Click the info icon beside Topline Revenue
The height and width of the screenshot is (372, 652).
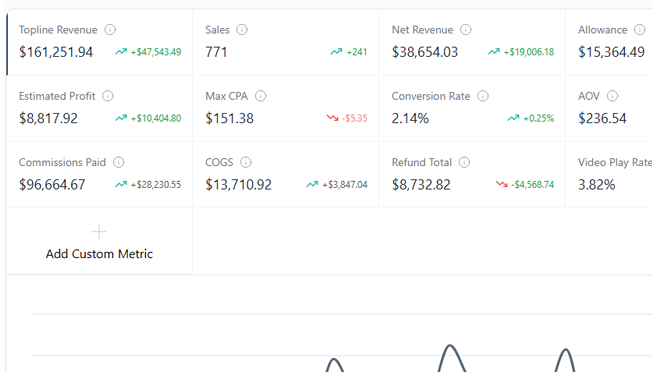click(110, 30)
